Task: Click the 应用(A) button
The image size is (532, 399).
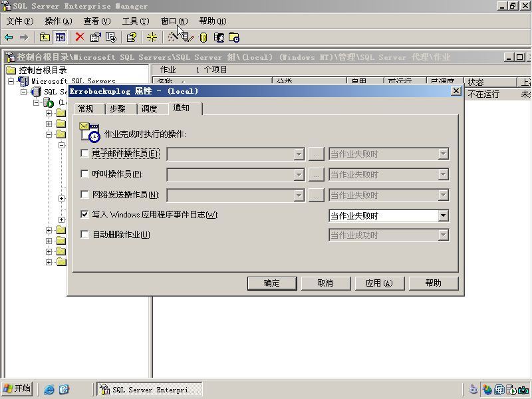Action: pyautogui.click(x=379, y=283)
